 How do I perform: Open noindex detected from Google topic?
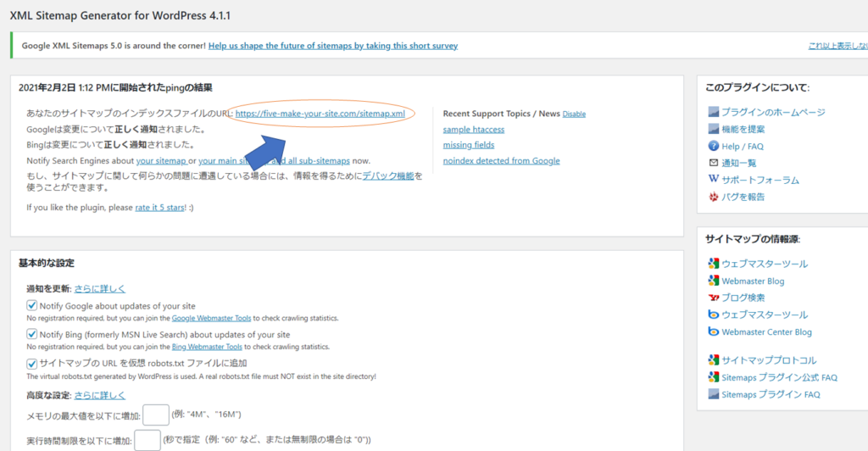coord(501,160)
